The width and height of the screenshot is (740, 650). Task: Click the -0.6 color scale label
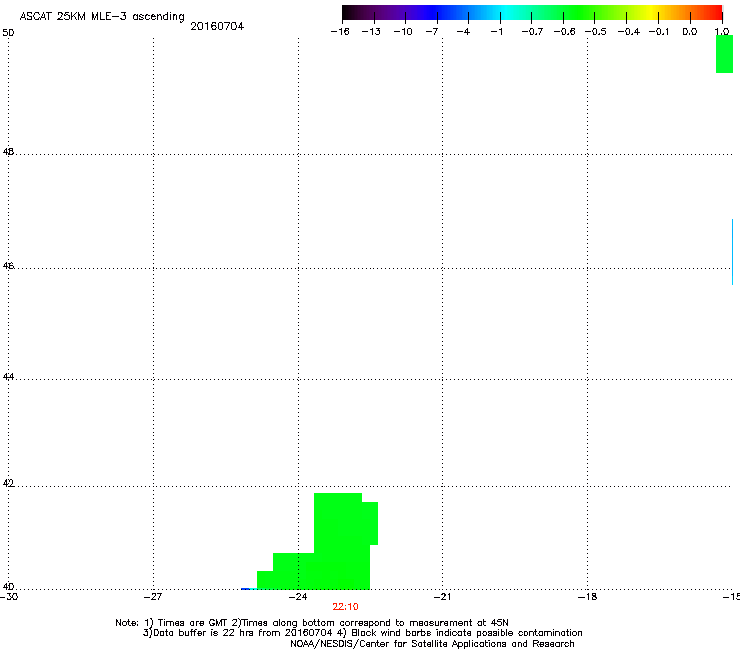click(x=564, y=32)
